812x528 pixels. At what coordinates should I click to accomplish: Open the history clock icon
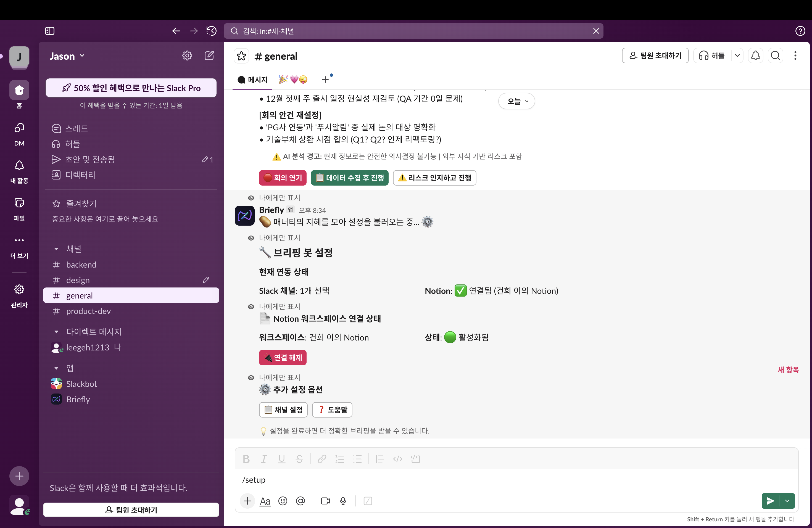[x=212, y=31]
